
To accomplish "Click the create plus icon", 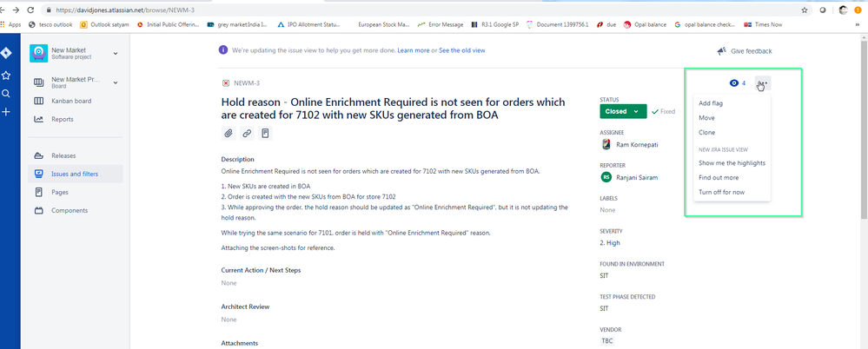I will click(x=6, y=112).
